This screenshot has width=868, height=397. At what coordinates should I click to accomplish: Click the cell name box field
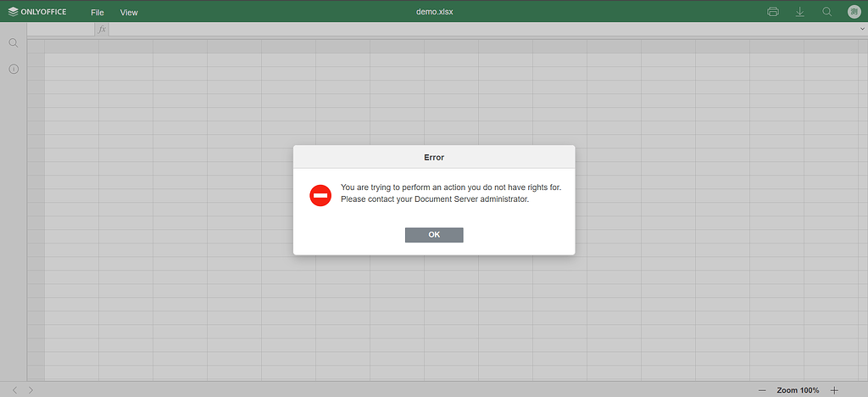(60, 30)
